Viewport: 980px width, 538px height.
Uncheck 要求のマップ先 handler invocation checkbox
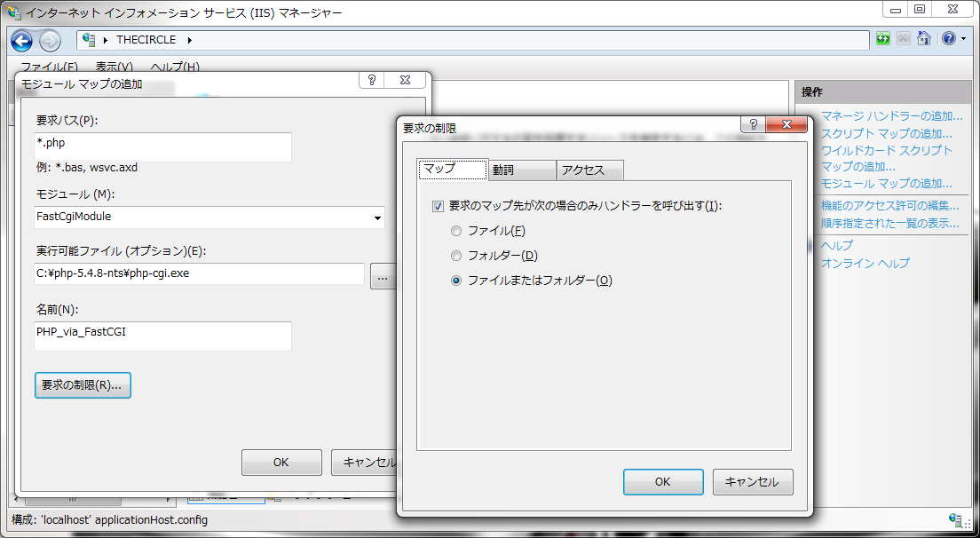437,206
